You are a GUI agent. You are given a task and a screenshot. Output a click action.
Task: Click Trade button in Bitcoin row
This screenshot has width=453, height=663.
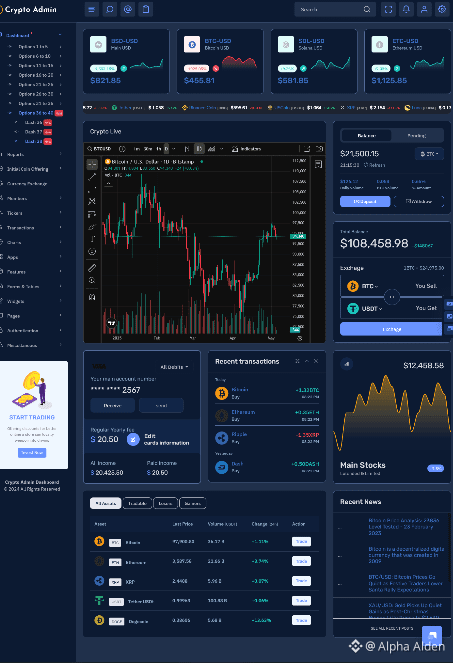(x=301, y=542)
